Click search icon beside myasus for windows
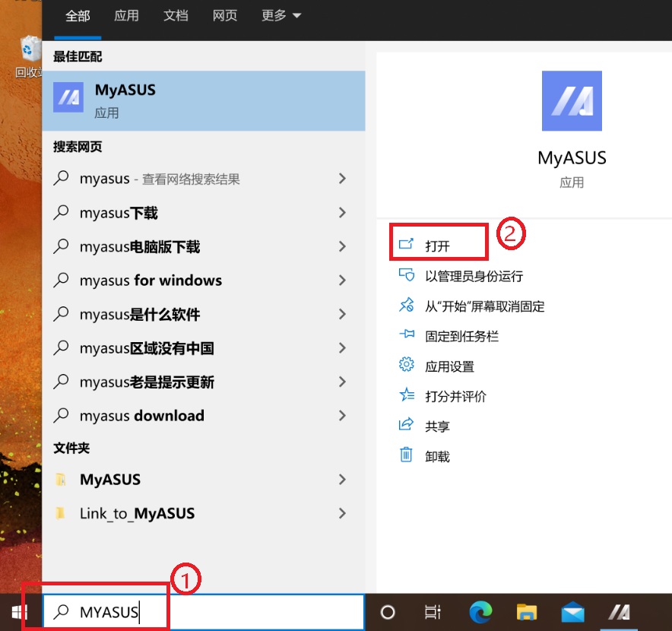Viewport: 672px width, 631px height. point(61,280)
